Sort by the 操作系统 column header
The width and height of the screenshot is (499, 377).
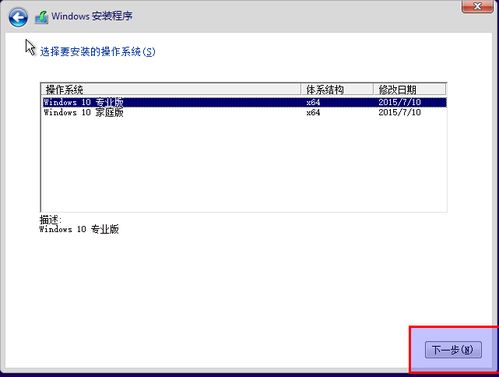pyautogui.click(x=171, y=89)
